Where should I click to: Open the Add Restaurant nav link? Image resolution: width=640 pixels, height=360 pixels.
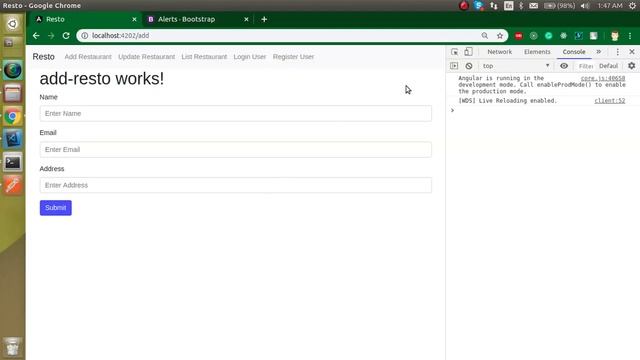tap(88, 57)
